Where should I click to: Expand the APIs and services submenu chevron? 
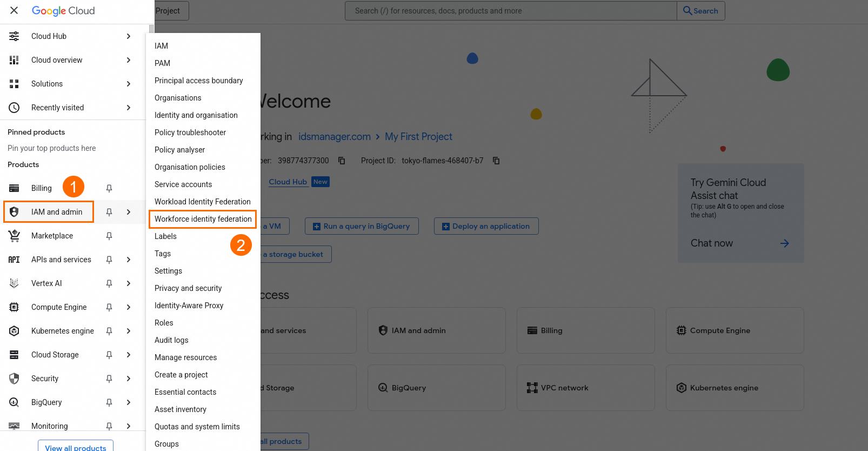click(129, 260)
